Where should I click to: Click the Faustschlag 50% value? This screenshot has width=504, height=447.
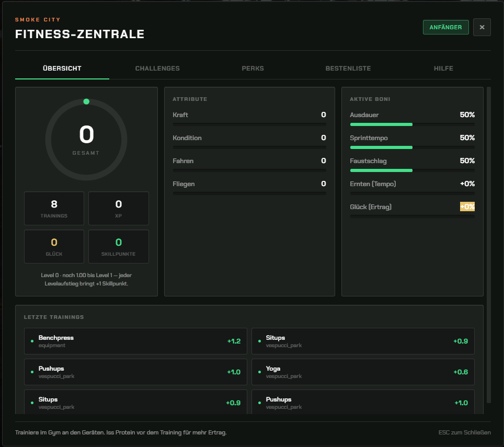(x=467, y=161)
